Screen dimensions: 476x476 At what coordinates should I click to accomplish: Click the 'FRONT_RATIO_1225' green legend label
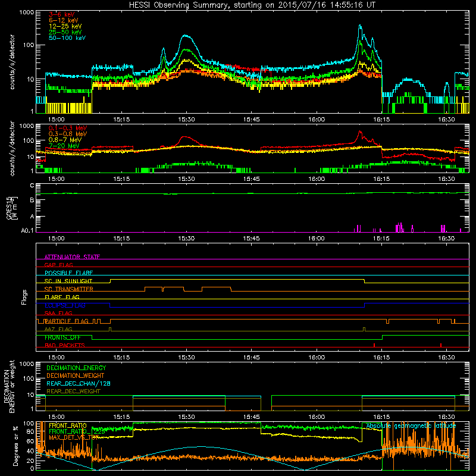coord(77,431)
